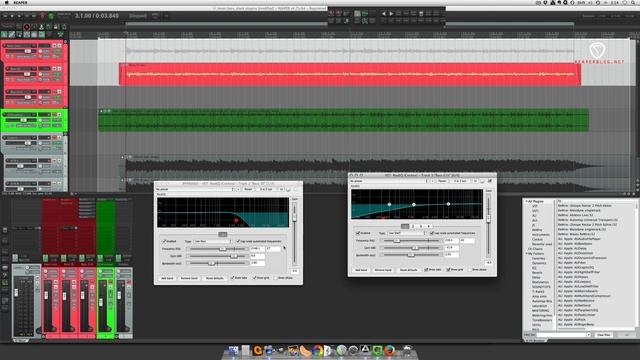Toggle the snap icon at toolbar row end
The height and width of the screenshot is (360, 640).
click(60, 35)
